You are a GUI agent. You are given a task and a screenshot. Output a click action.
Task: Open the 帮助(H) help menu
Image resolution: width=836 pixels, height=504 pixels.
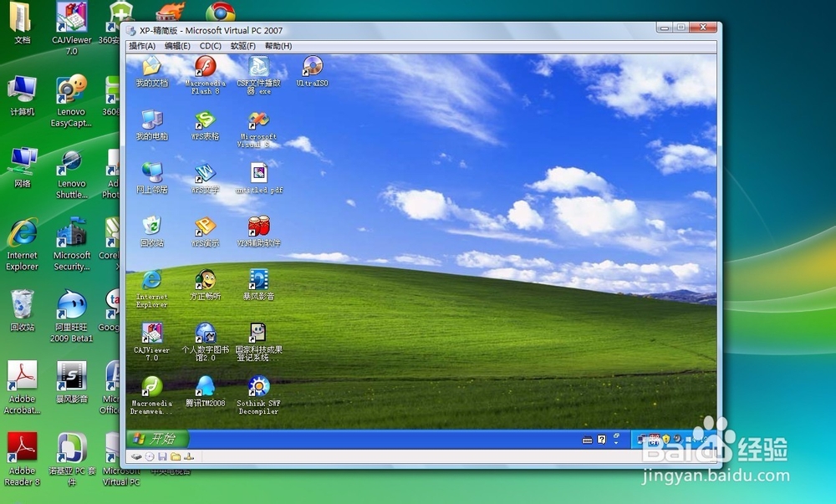tap(278, 46)
